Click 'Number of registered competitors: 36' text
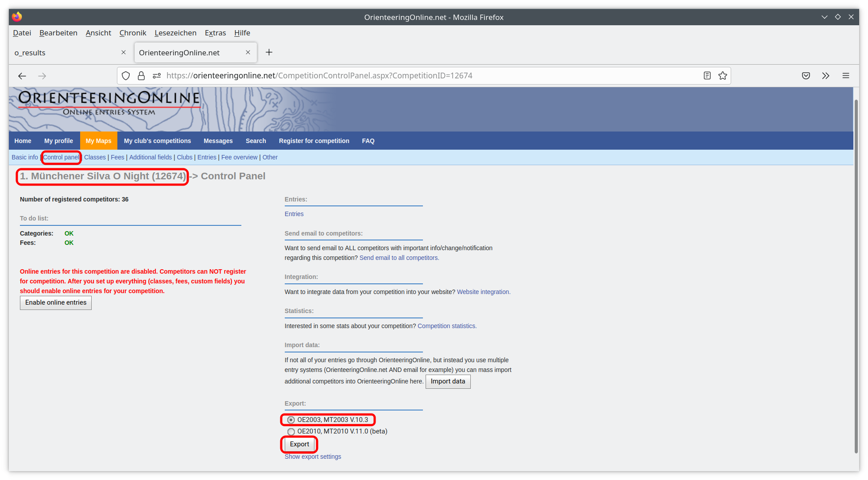Screen dimensions: 868x480 point(74,199)
